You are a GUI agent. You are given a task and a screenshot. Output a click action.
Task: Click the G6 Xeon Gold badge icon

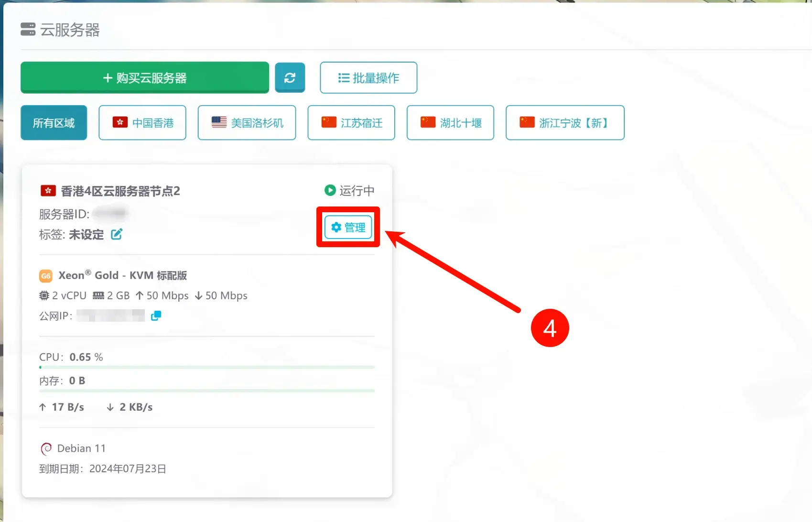(x=45, y=276)
